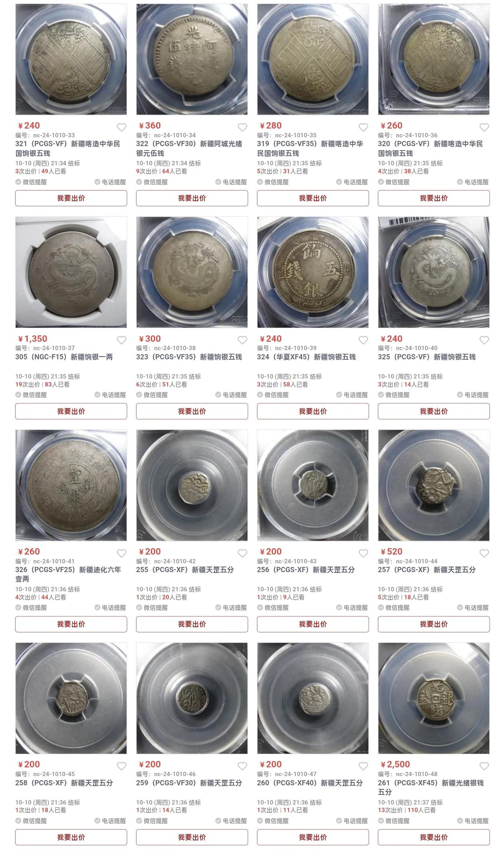Tap heart icon on lot 259 天罡五分

(242, 766)
